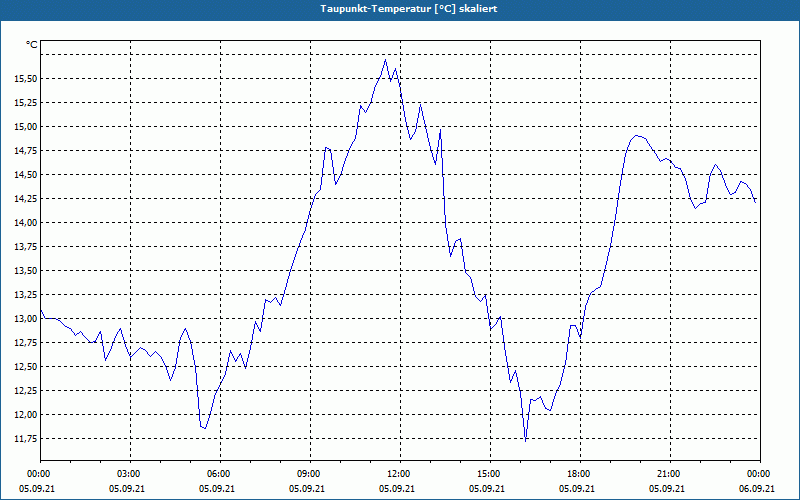Click the 14,00 y-axis label
Viewport: 800px width, 500px height.
[x=24, y=222]
